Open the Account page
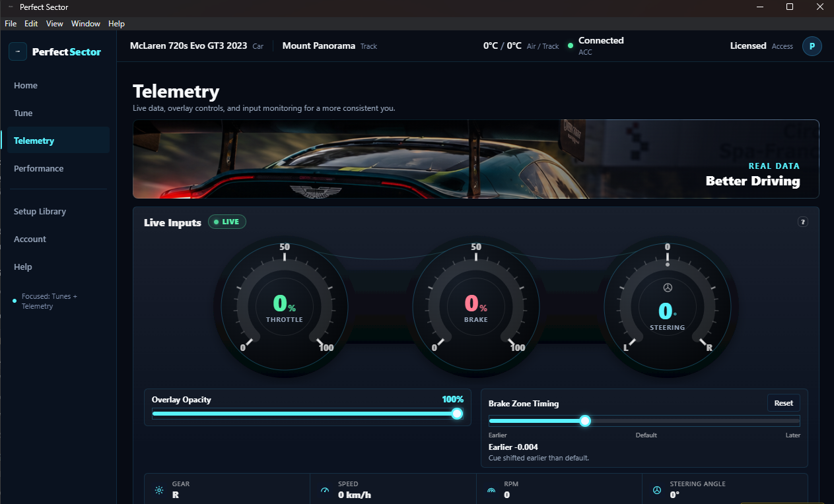This screenshot has height=504, width=834. point(59,239)
